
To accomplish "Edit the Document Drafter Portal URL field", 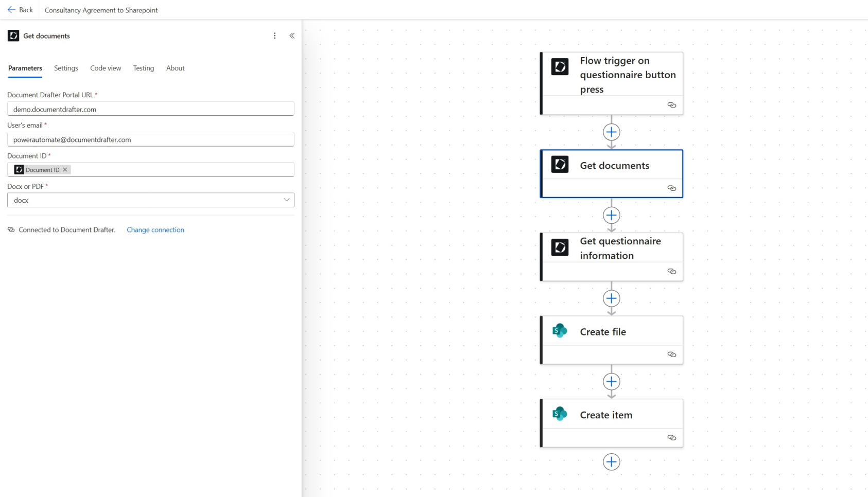I will (150, 109).
